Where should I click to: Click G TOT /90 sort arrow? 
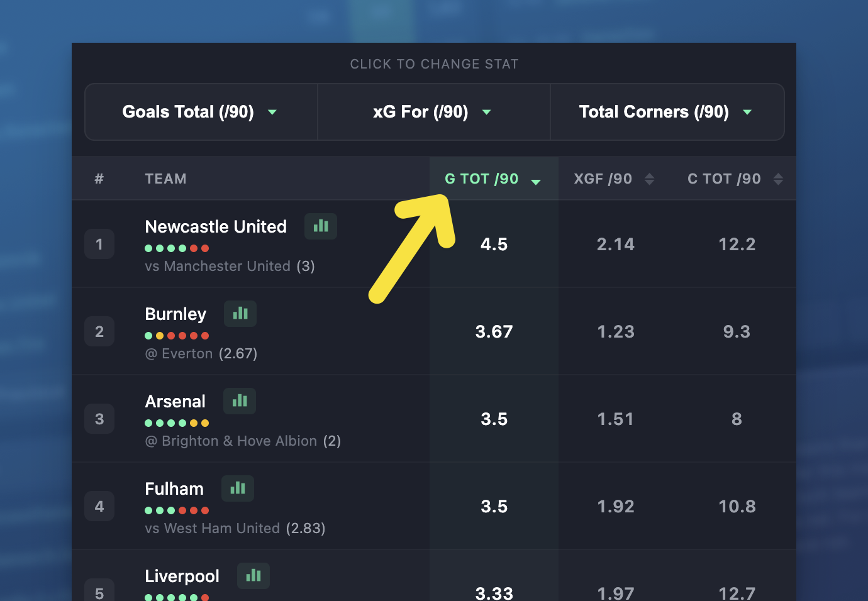536,182
